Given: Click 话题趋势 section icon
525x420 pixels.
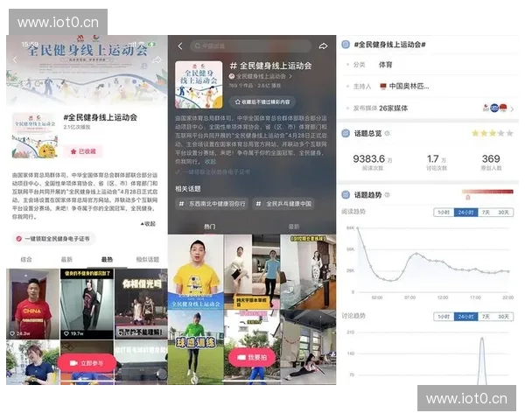Looking at the screenshot, I should [346, 195].
